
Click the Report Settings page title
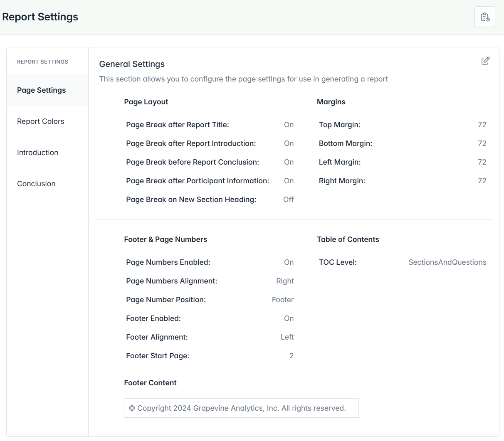pos(40,17)
